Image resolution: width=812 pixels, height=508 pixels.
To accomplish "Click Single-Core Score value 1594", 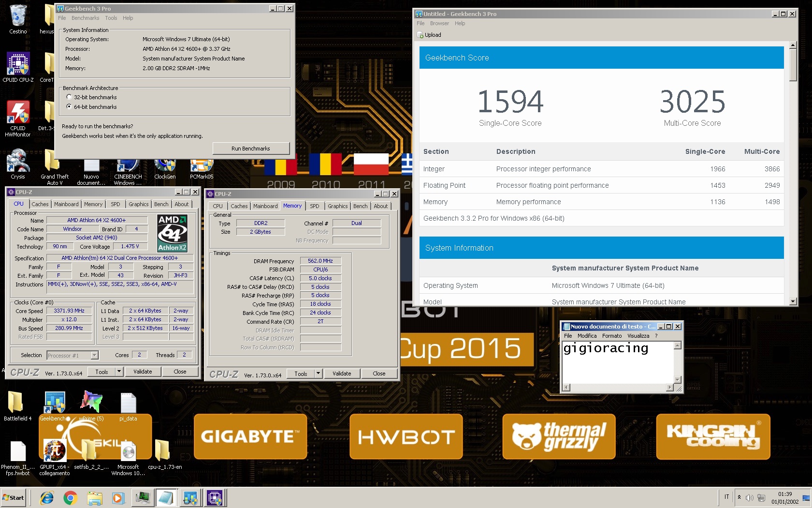I will (510, 101).
